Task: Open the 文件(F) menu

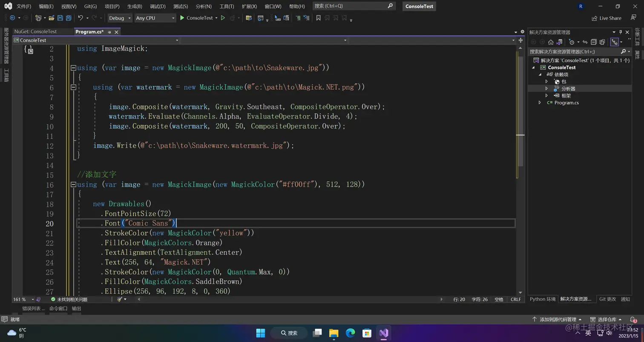Action: point(24,6)
